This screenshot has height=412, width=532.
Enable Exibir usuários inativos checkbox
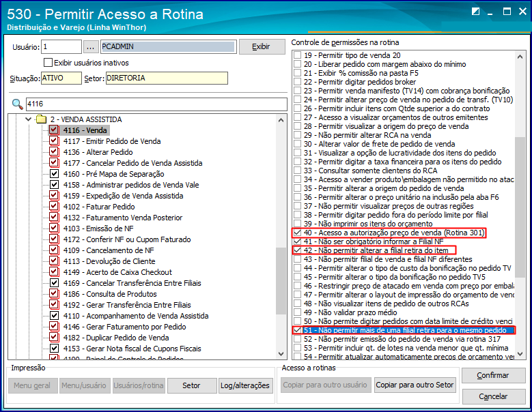(48, 63)
